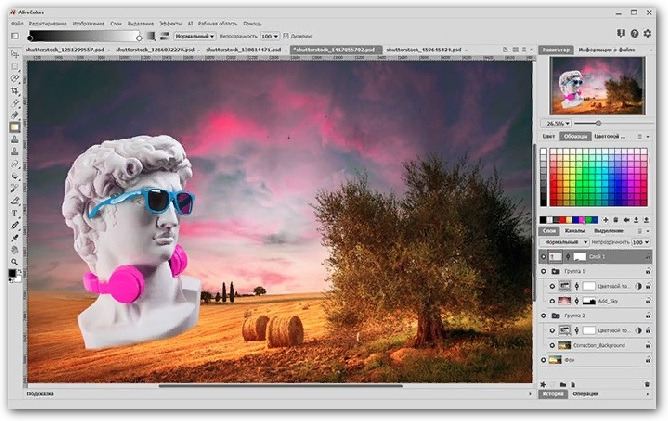Switch to the Информация о файле tab
The width and height of the screenshot is (668, 421).
click(x=606, y=49)
